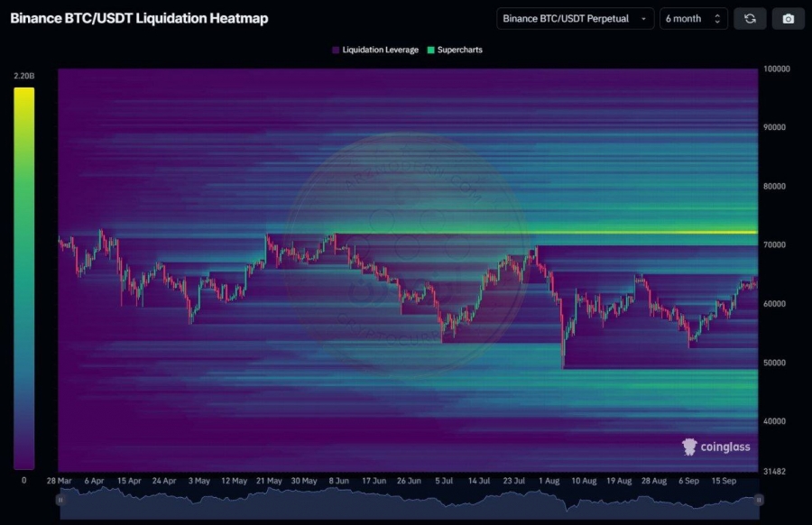Click the timeframe up-down stepper arrows
Screen dimensions: 812x525
click(717, 19)
